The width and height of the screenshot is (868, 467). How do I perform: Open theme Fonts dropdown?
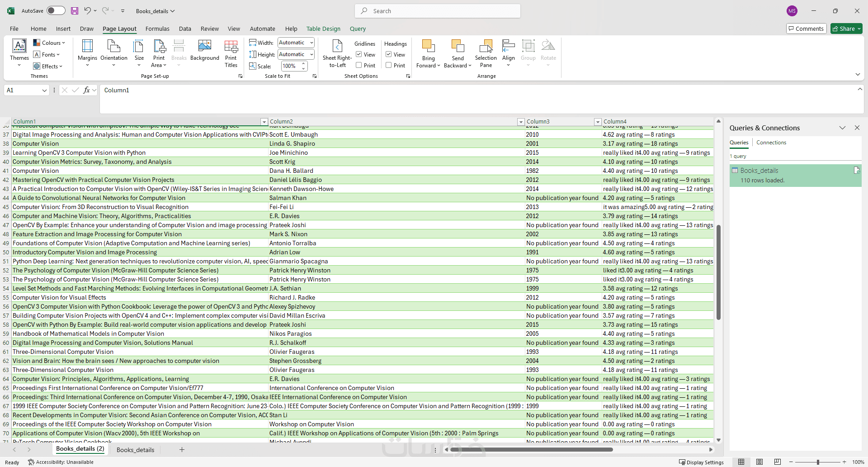pyautogui.click(x=47, y=54)
